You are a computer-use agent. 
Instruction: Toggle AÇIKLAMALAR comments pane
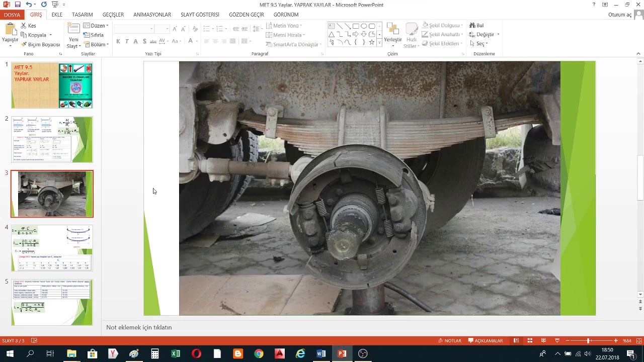(x=486, y=340)
